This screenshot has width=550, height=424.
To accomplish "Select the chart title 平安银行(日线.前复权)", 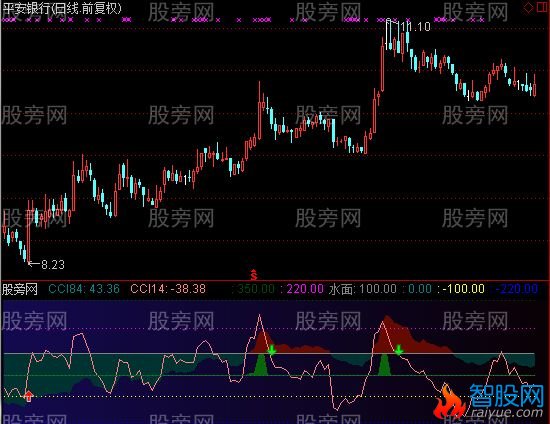I will tap(61, 8).
